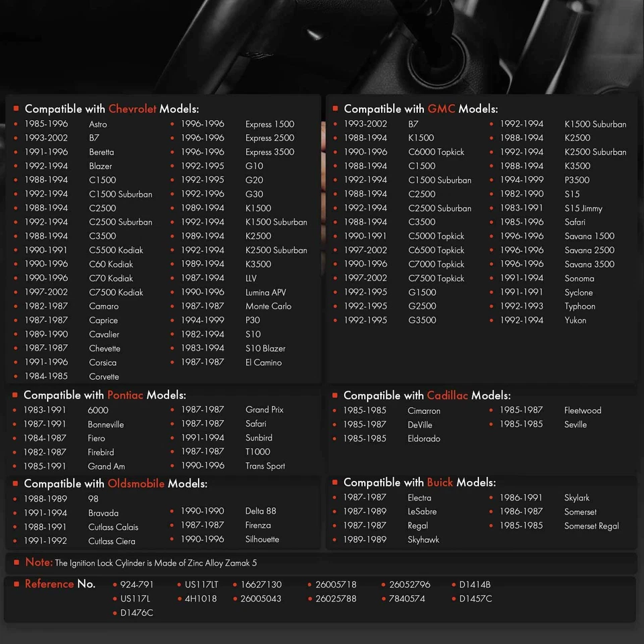Image resolution: width=644 pixels, height=644 pixels.
Task: Click the 'Compatible with Cadillac Models:' heading
Action: click(x=427, y=396)
